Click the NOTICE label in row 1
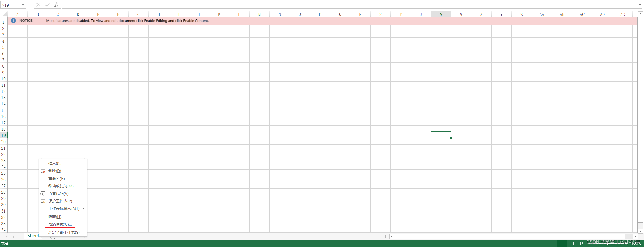644x247 pixels. 26,21
